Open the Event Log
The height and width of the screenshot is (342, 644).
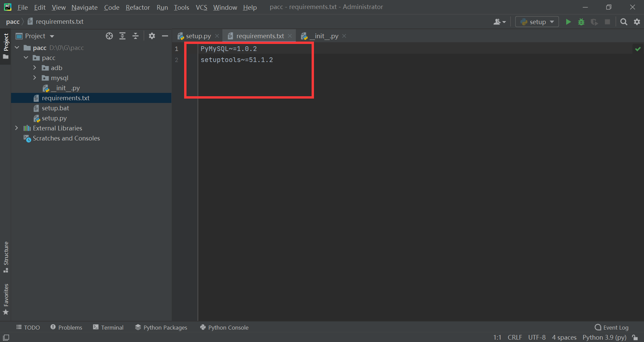[615, 327]
